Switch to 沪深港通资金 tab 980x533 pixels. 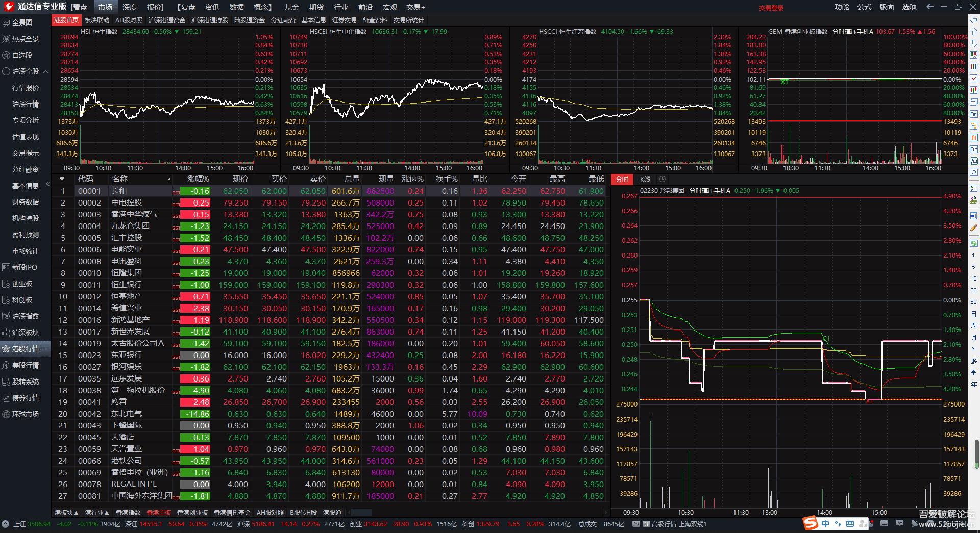click(167, 20)
